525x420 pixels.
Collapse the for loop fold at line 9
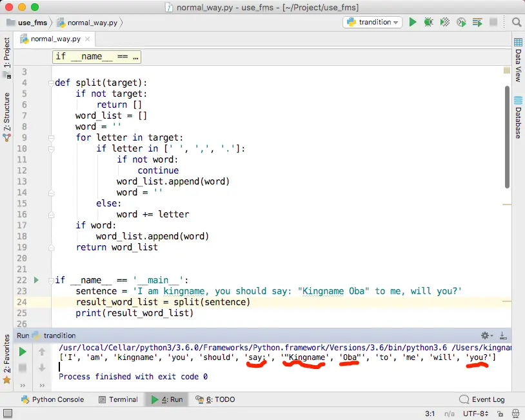pos(51,138)
